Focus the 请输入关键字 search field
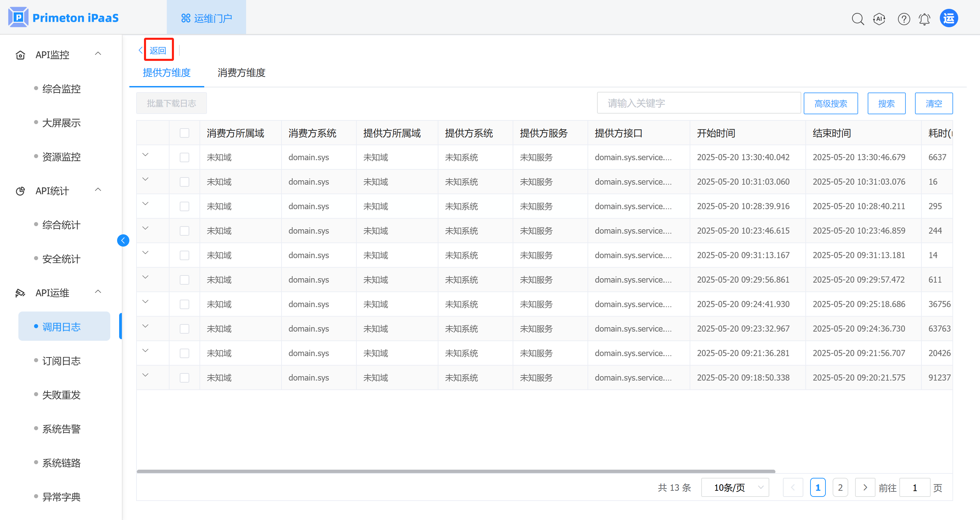This screenshot has height=520, width=980. (698, 103)
